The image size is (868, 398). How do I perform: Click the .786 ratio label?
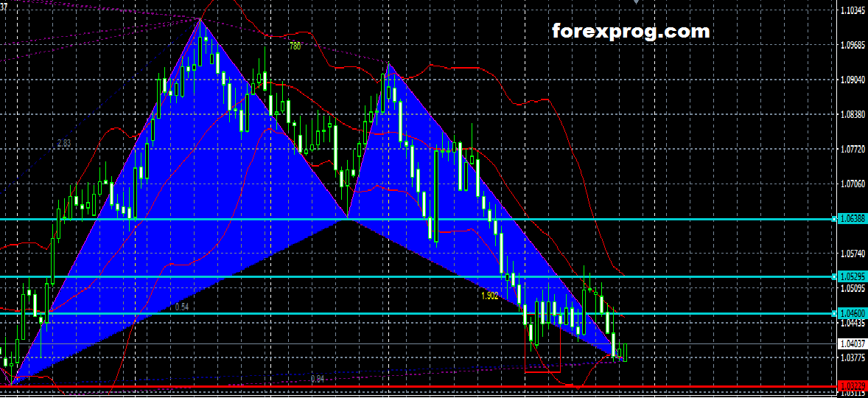point(295,46)
